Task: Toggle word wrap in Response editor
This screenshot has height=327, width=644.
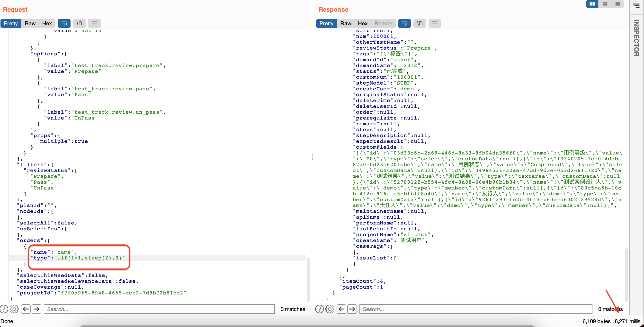Action: coord(404,23)
